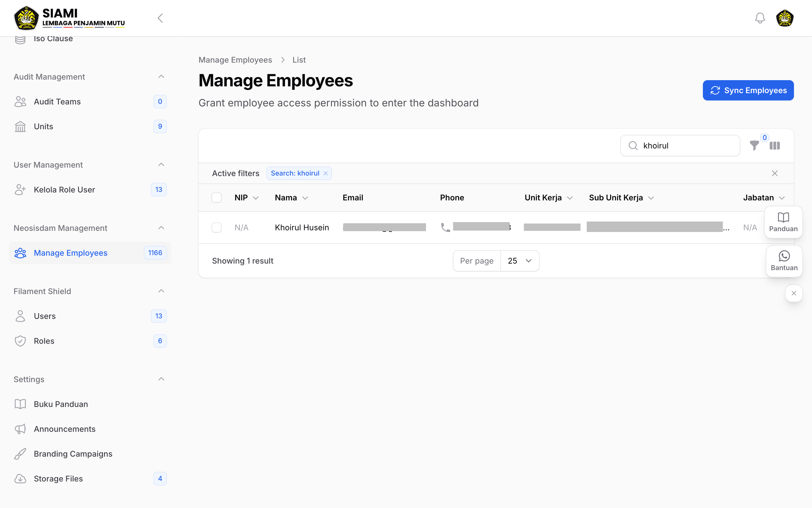Sort by Sub Unit Kerja column
Viewport: 812px width, 508px height.
[621, 198]
